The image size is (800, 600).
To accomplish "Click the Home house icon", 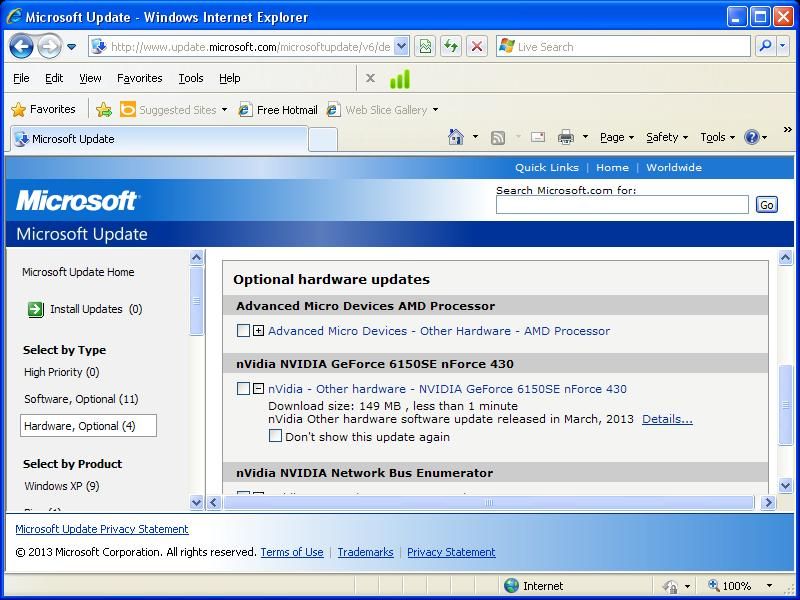I will click(456, 137).
